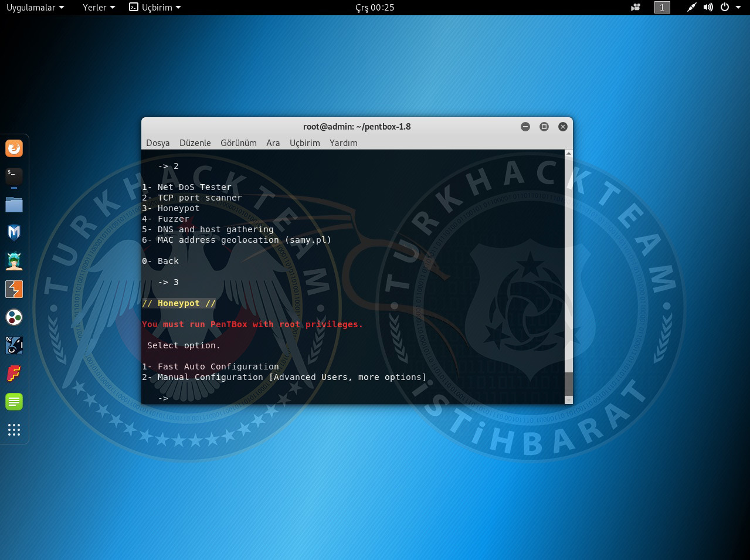This screenshot has height=560, width=750.
Task: Click the 'Select option.' text
Action: [x=184, y=345]
